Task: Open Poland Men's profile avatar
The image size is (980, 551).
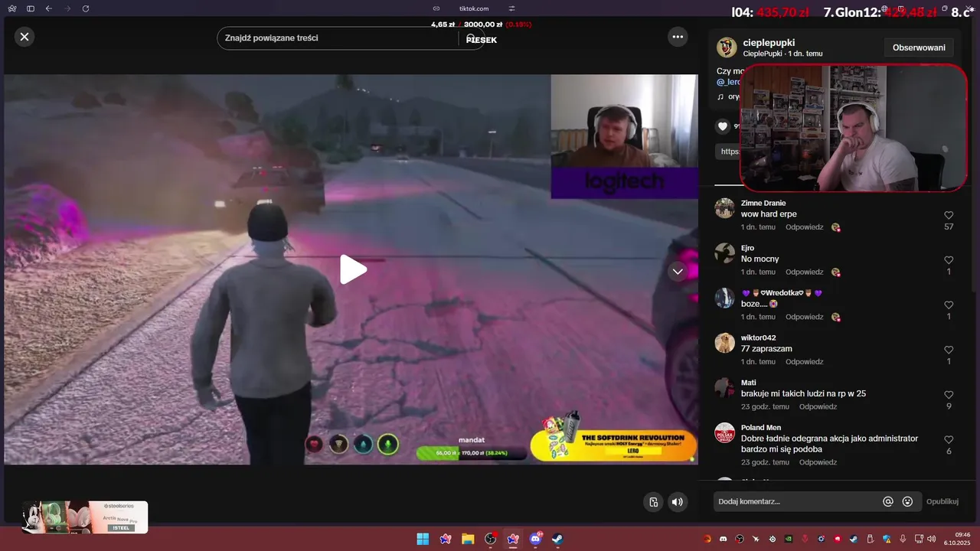Action: tap(724, 432)
